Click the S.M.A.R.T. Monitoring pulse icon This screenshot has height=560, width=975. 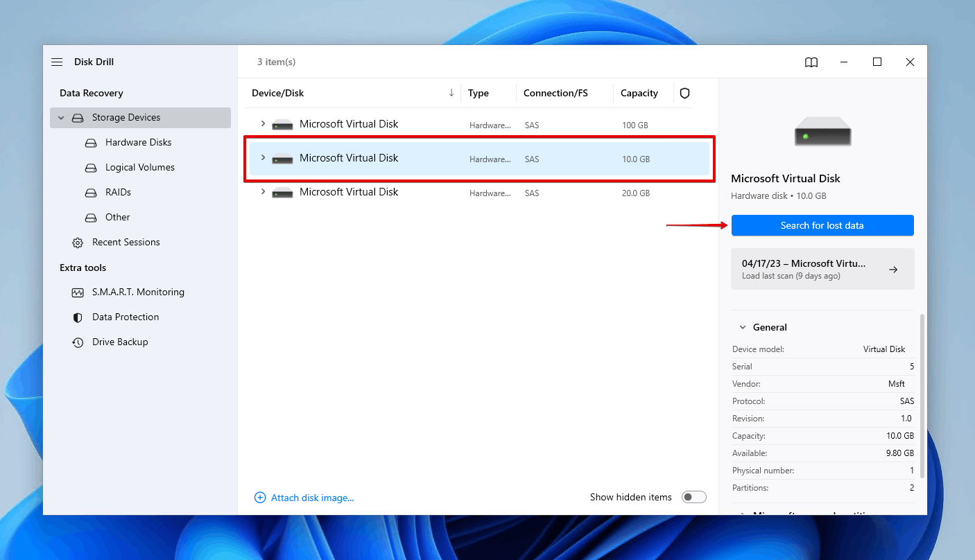click(x=78, y=292)
